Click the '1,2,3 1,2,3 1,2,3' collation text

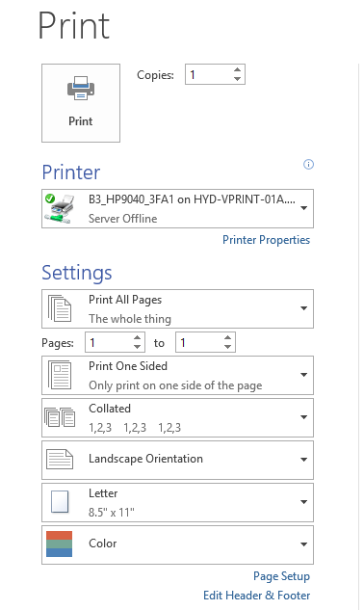pos(135,428)
